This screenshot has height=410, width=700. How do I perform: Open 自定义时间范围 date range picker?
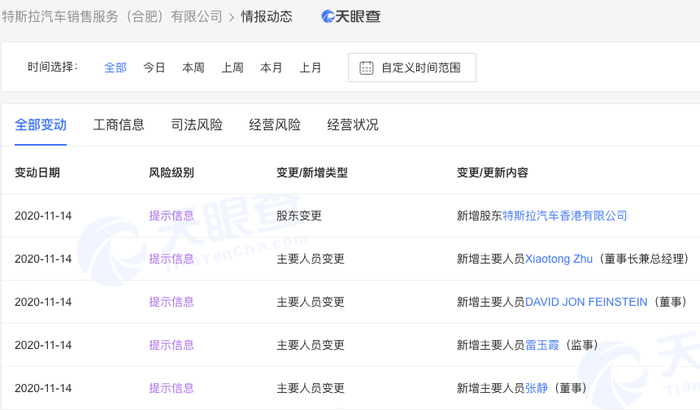(x=412, y=67)
